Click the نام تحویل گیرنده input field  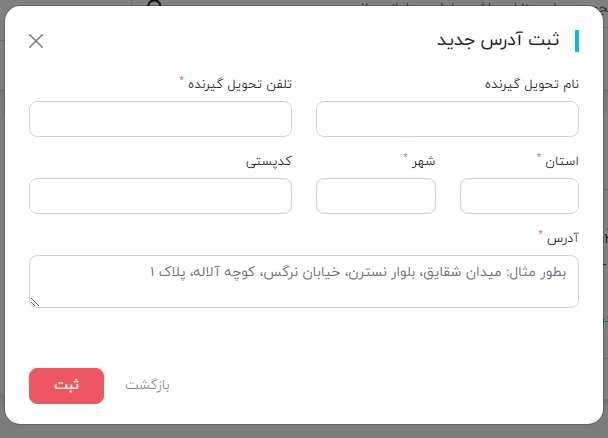coord(447,119)
